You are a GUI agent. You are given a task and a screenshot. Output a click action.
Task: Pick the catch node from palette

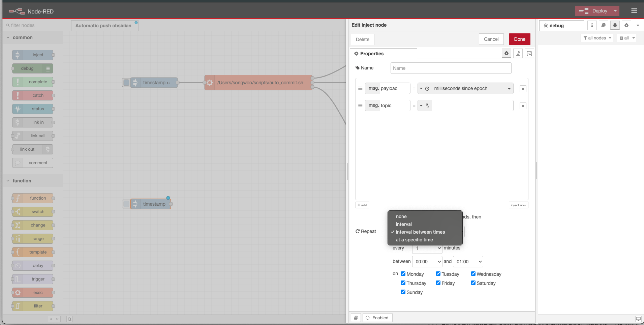[x=33, y=95]
